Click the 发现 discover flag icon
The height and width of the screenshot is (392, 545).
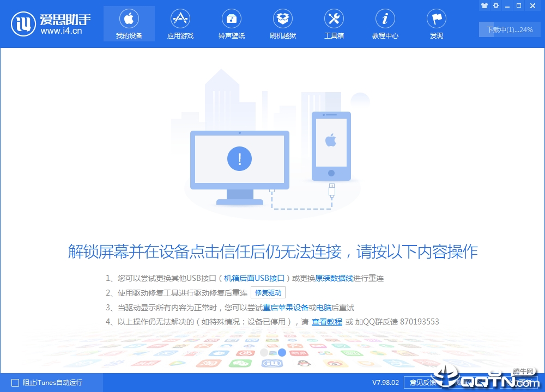(437, 24)
